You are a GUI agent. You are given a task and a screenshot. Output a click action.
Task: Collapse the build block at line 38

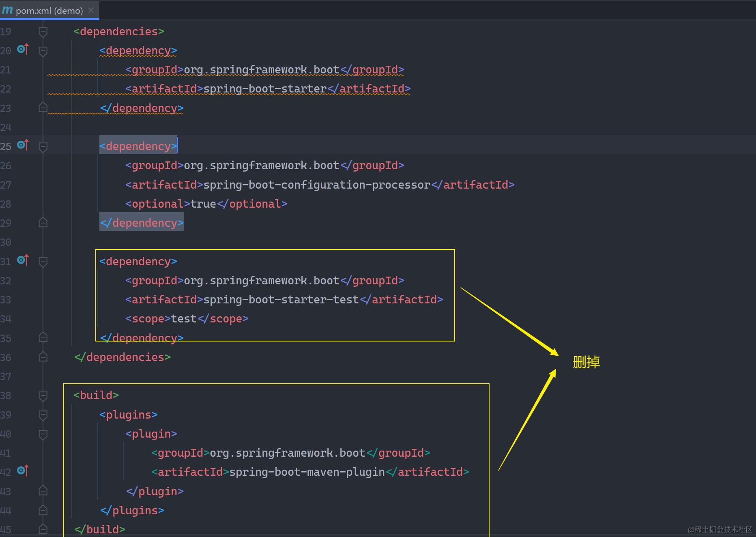pos(43,395)
